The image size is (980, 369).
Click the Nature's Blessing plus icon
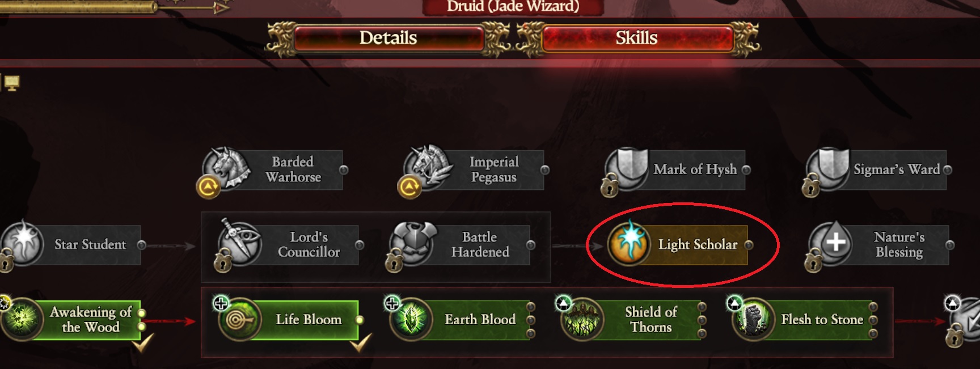click(x=831, y=244)
